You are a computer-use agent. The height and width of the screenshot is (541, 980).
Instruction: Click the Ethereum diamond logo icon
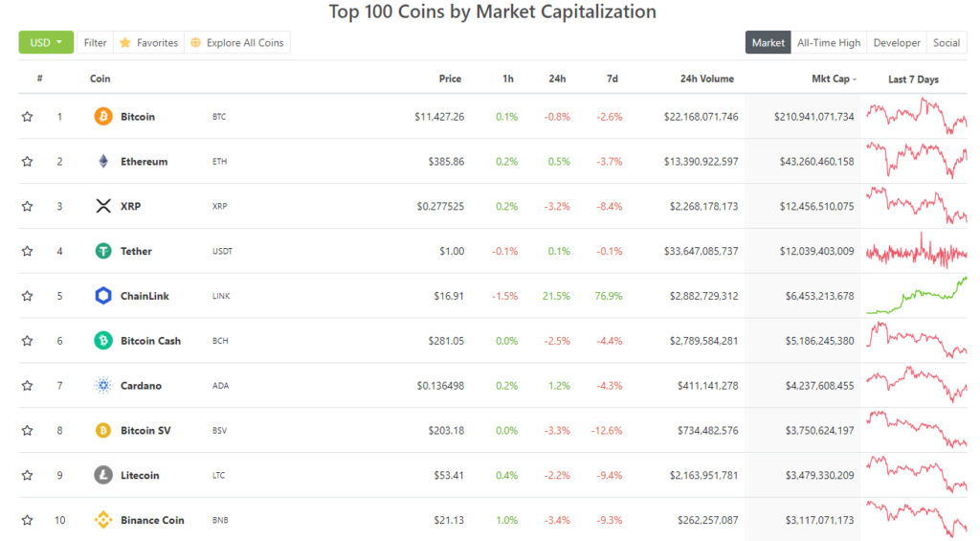(103, 162)
